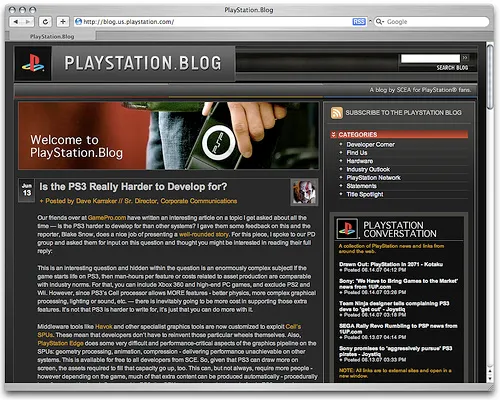Select the PlayStation.Blog browser tab

click(x=52, y=36)
